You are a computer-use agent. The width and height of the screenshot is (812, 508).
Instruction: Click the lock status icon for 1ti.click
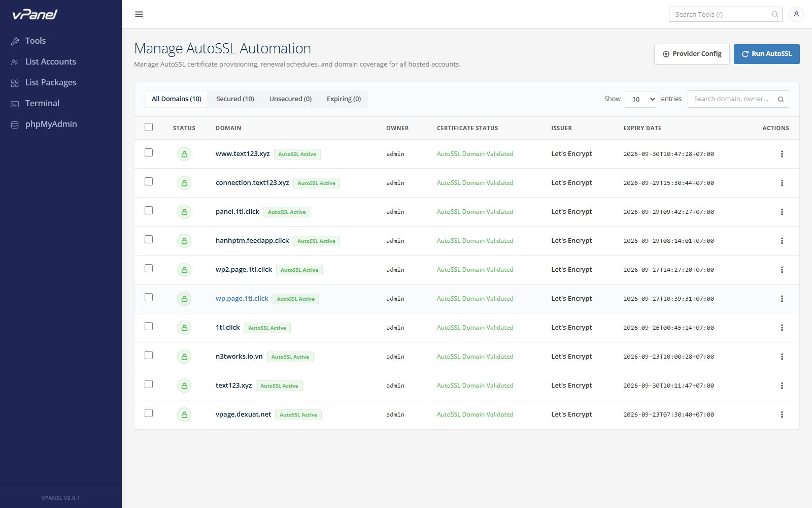tap(184, 328)
